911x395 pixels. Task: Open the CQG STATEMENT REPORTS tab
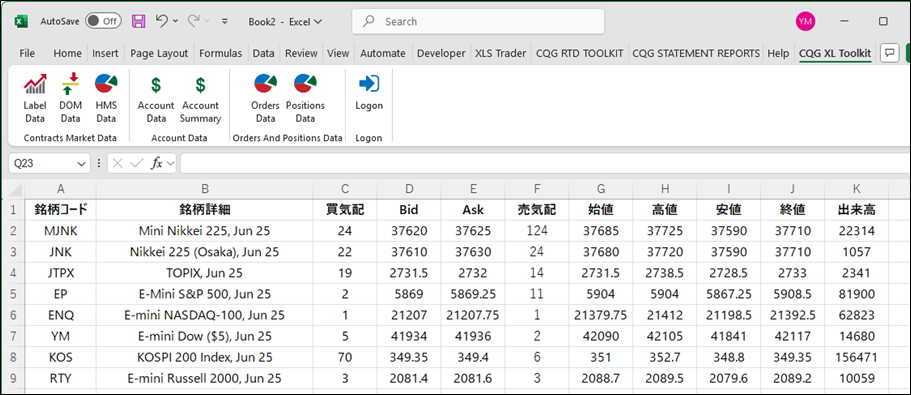click(696, 53)
